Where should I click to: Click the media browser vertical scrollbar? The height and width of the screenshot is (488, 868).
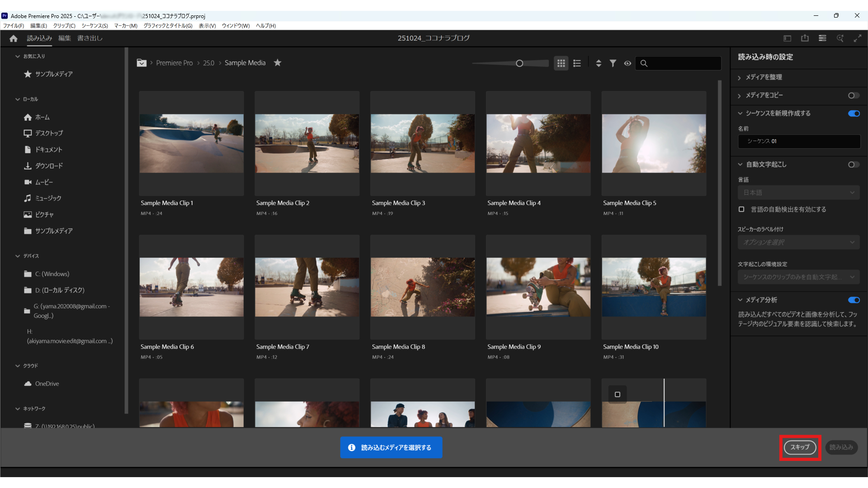(720, 183)
